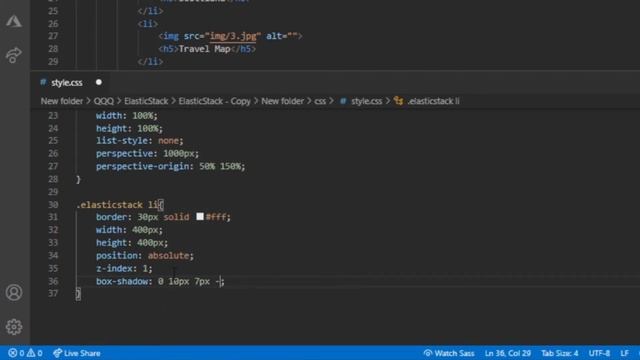Click the #fff color swatch on line 31
The image size is (640, 360).
[x=200, y=216]
